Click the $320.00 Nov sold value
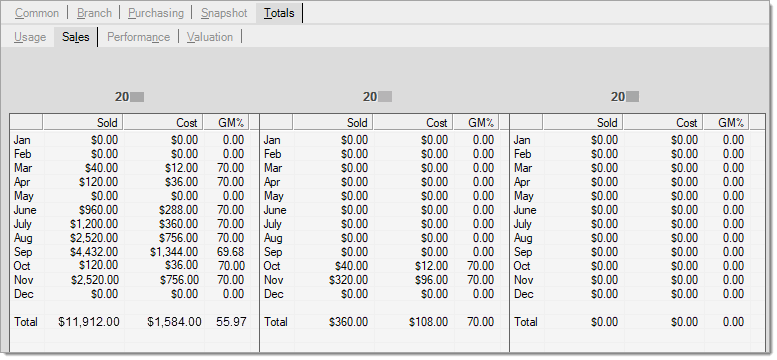 click(348, 280)
